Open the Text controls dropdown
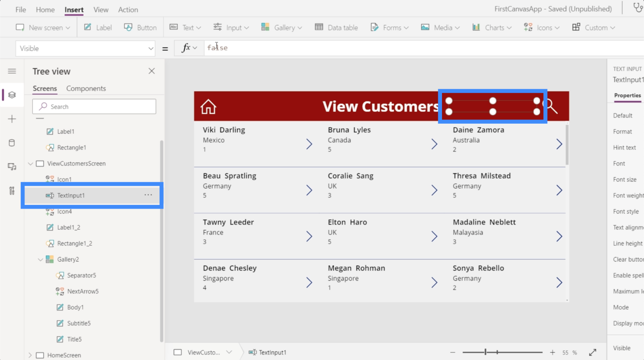 tap(186, 28)
